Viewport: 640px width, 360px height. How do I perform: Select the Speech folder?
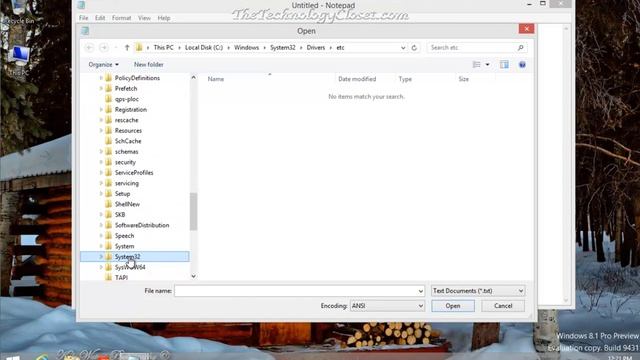124,236
